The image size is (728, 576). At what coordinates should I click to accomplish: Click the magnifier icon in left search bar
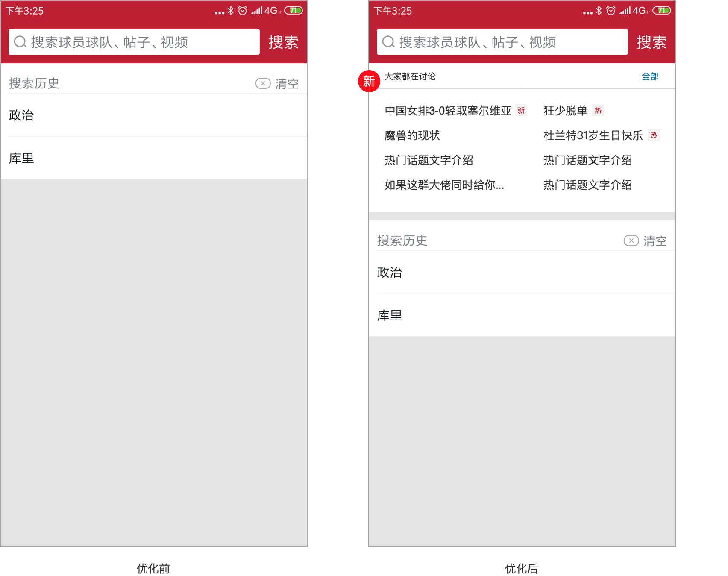pyautogui.click(x=20, y=42)
